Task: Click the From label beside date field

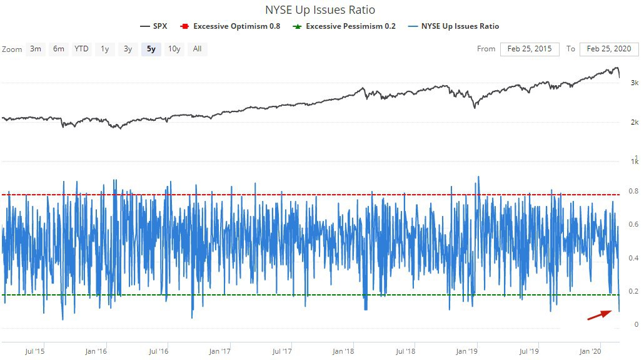Action: (x=486, y=49)
